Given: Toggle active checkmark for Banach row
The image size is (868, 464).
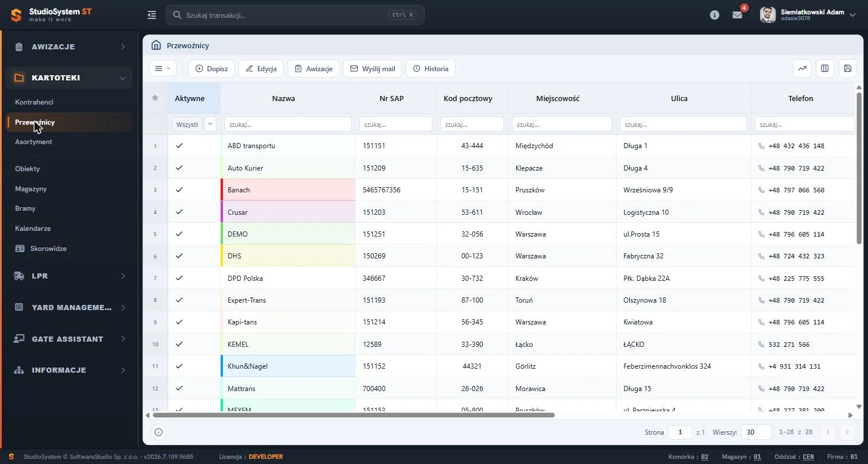Looking at the screenshot, I should 179,190.
